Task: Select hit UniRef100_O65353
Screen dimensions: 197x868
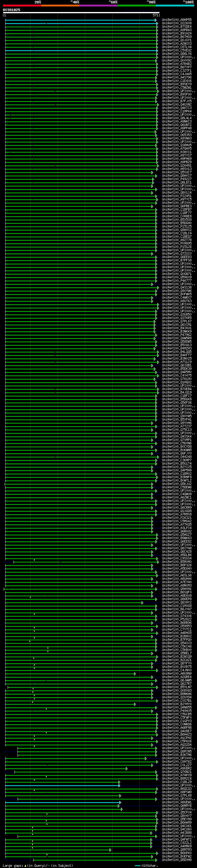Action: coord(177,135)
